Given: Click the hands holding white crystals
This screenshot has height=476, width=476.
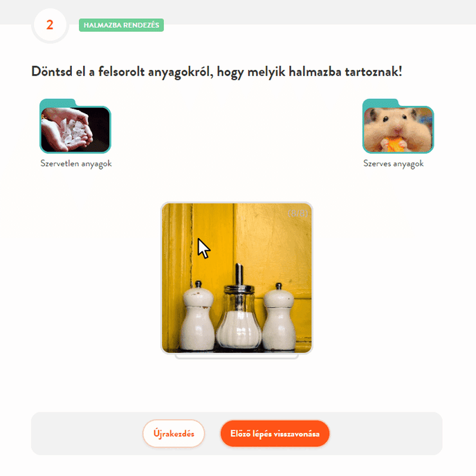Looking at the screenshot, I should point(67,130).
